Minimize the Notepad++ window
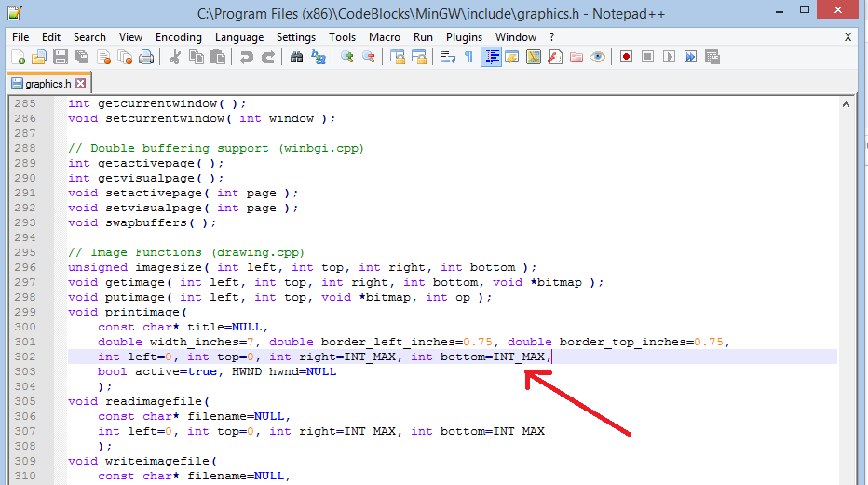The height and width of the screenshot is (485, 868). [780, 10]
